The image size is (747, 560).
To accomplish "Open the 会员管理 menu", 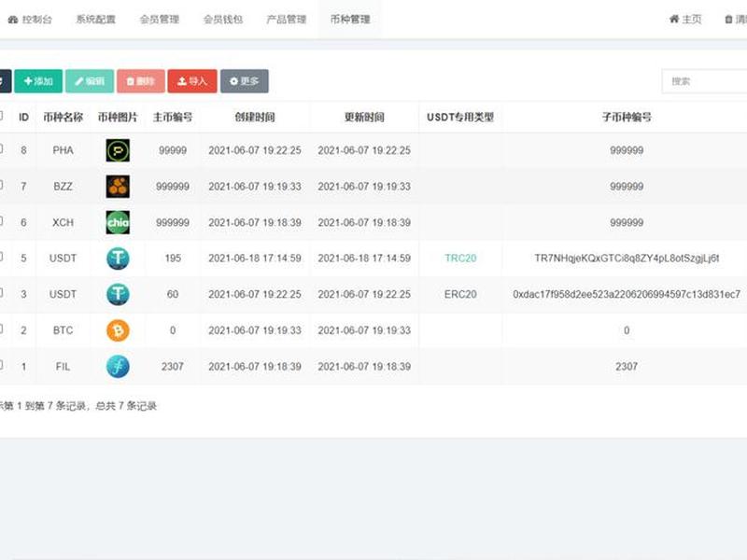I will pos(159,20).
